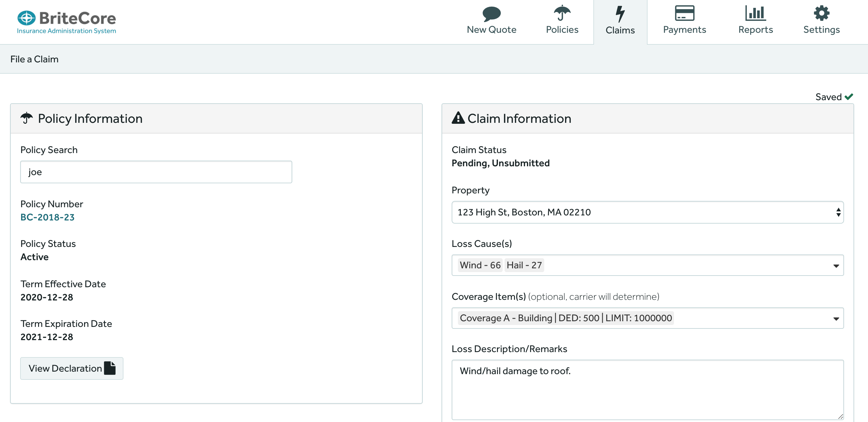Expand the Coverage Item(s) dropdown arrow

(836, 318)
